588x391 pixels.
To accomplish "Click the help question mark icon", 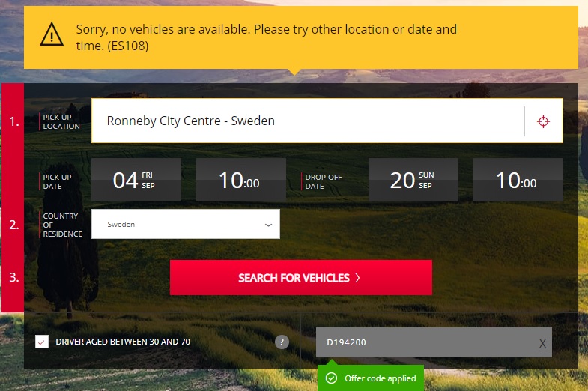I will [x=282, y=342].
